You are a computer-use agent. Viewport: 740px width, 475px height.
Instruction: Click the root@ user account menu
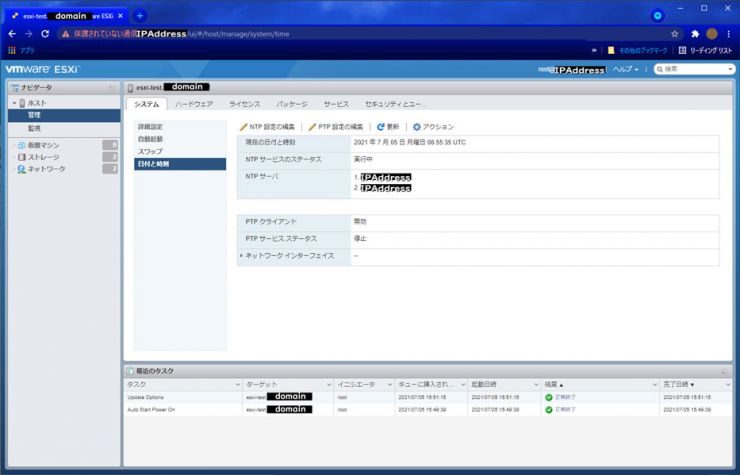[x=572, y=70]
